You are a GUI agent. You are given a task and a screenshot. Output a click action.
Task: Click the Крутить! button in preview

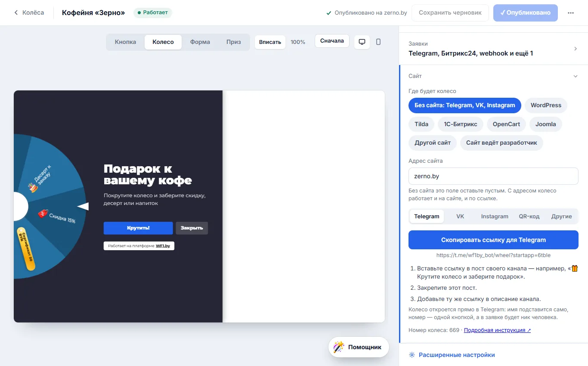138,228
